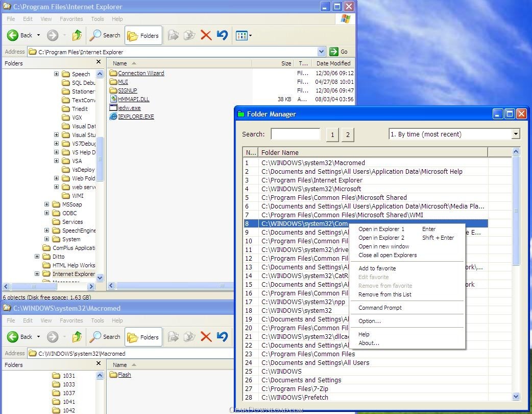Image resolution: width=532 pixels, height=414 pixels.
Task: Select row 27 C:\Program Files\7-Zip
Action: coord(366,389)
